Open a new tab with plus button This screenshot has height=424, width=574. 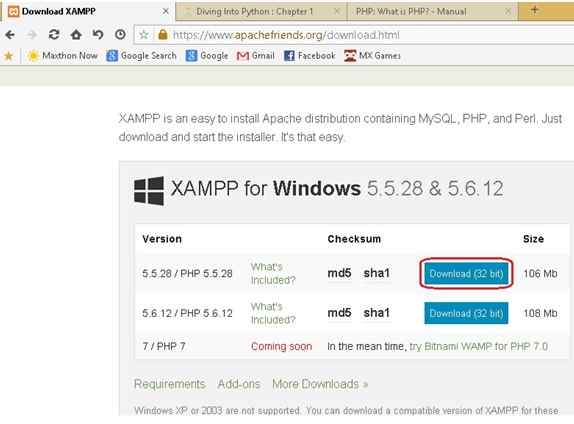[x=534, y=10]
